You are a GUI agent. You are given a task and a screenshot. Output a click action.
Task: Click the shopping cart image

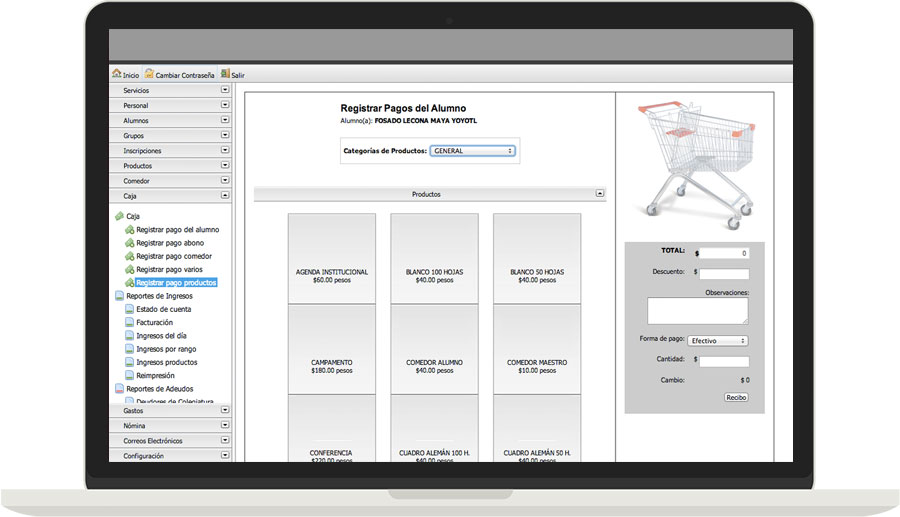pyautogui.click(x=696, y=165)
